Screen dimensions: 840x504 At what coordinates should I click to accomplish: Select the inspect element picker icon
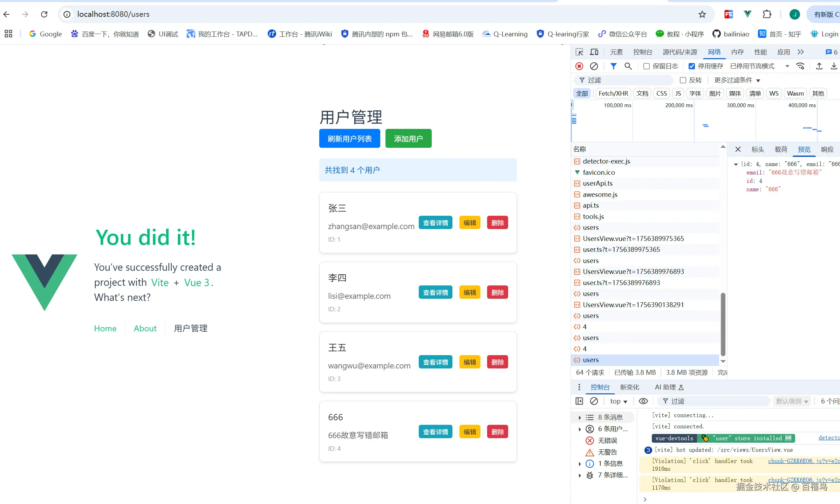[579, 52]
